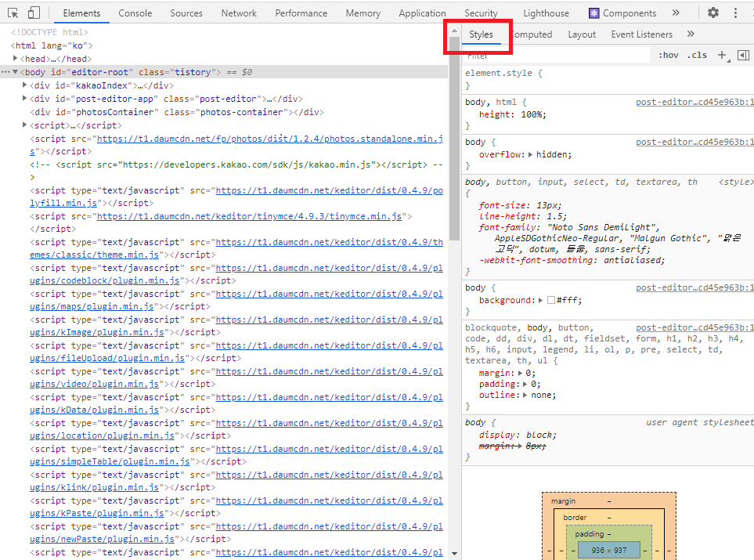Image resolution: width=754 pixels, height=560 pixels.
Task: Expand the padding 0 shorthand triangle
Action: 525,384
